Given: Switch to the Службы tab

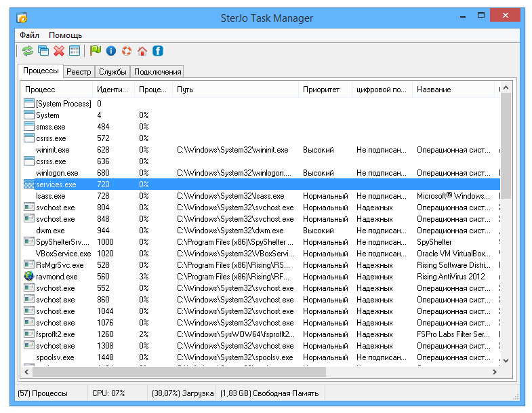Looking at the screenshot, I should (x=112, y=72).
